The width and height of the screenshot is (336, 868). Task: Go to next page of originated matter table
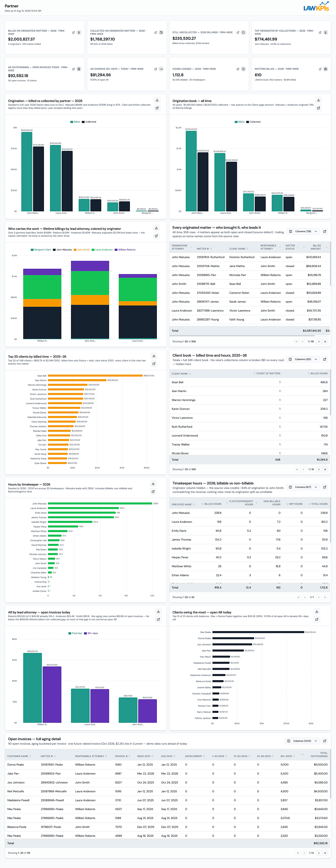[319, 341]
